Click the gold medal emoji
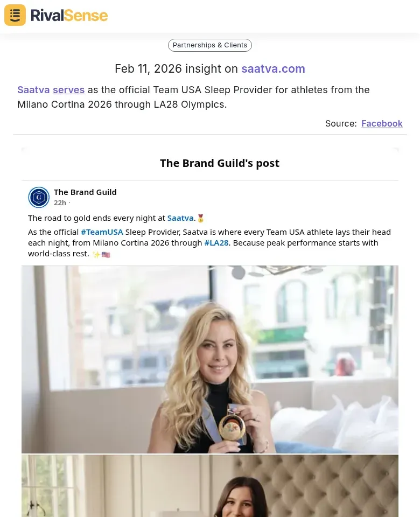Screen dimensions: 420x517 click(200, 218)
